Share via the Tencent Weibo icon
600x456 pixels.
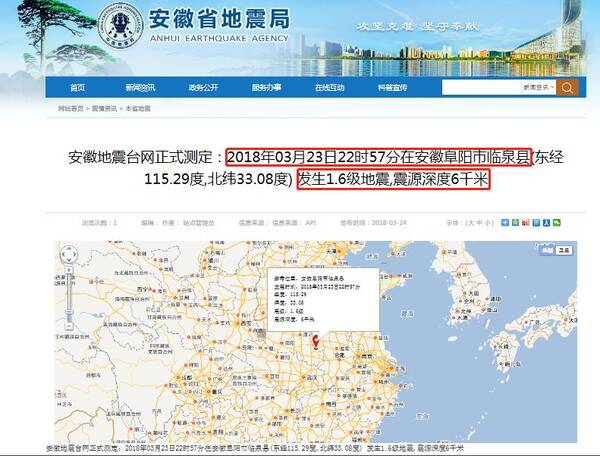[536, 222]
